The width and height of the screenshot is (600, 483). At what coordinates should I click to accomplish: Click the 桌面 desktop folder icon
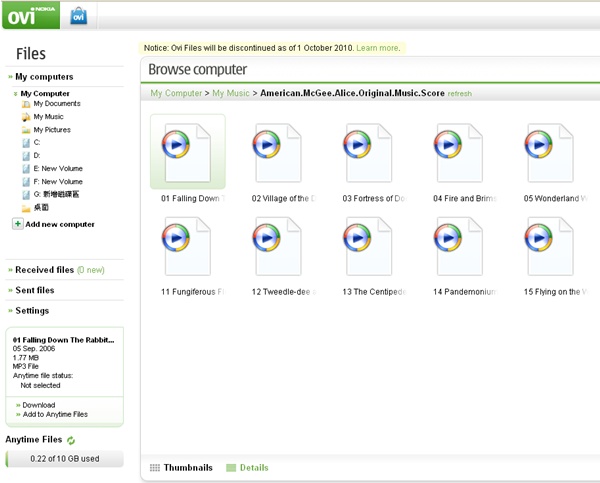pyautogui.click(x=26, y=208)
